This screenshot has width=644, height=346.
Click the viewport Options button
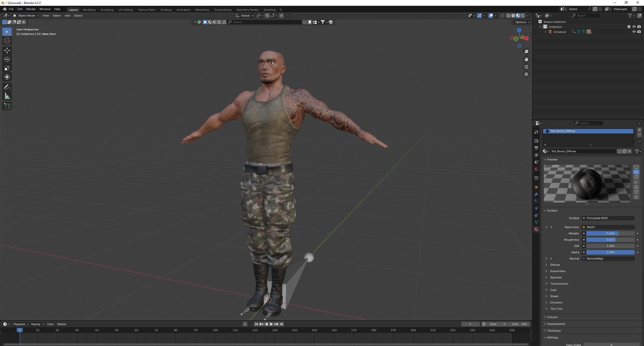pos(522,22)
